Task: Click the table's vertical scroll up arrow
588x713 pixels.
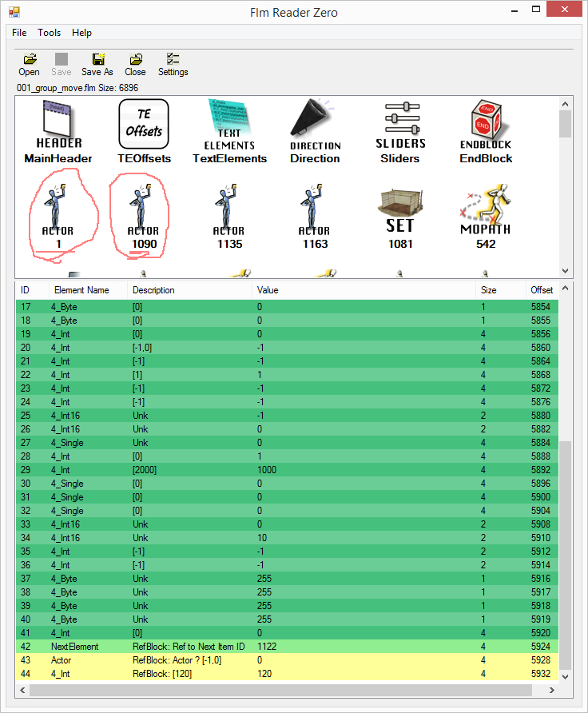Action: click(x=566, y=288)
